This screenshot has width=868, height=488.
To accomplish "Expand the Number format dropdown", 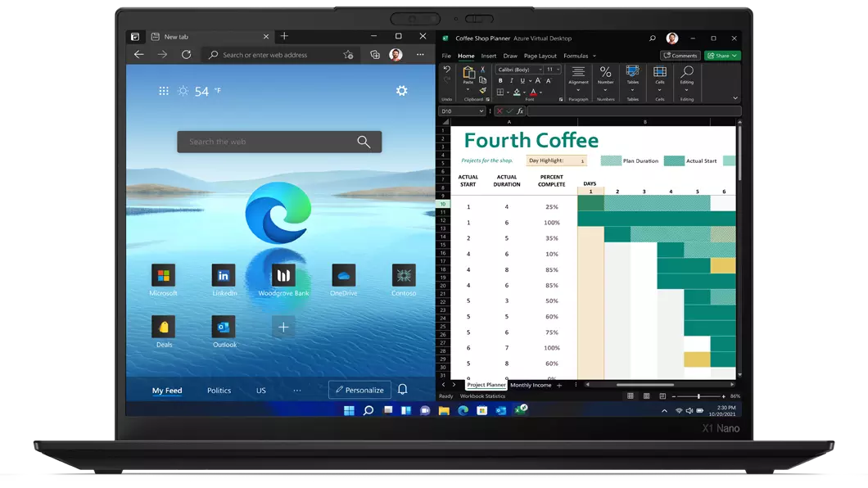I will coord(605,90).
